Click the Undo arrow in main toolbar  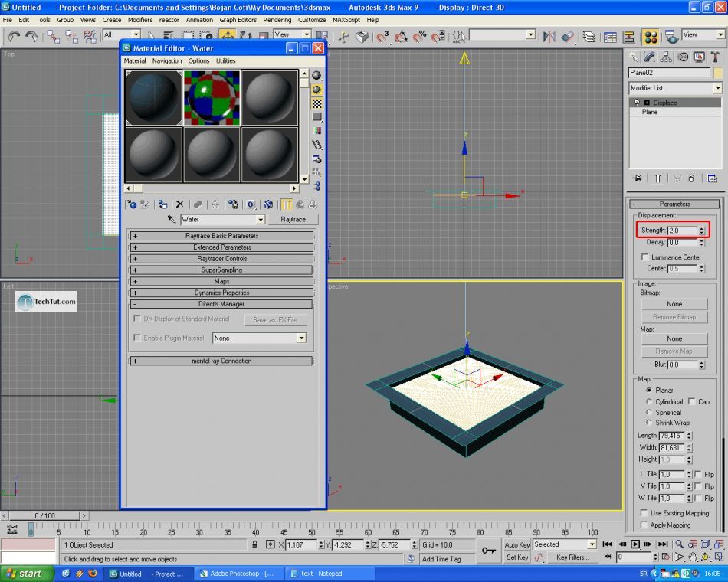click(13, 36)
